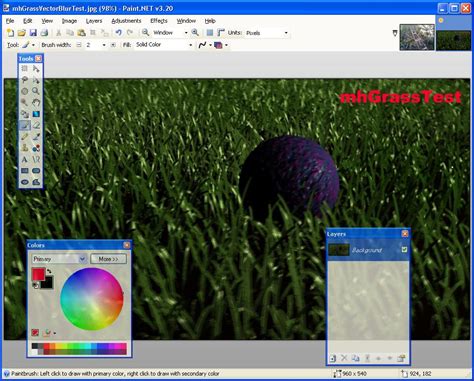Image resolution: width=474 pixels, height=381 pixels.
Task: Select the Rectangle shape tool
Action: (x=24, y=171)
